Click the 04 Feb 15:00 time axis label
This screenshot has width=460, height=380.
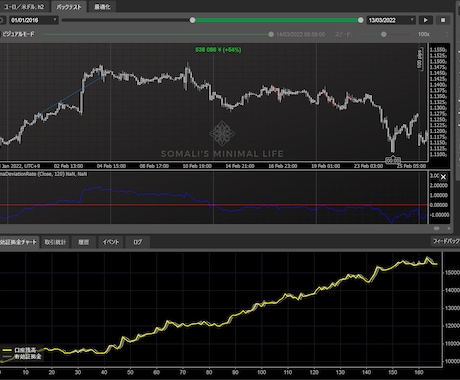click(111, 166)
